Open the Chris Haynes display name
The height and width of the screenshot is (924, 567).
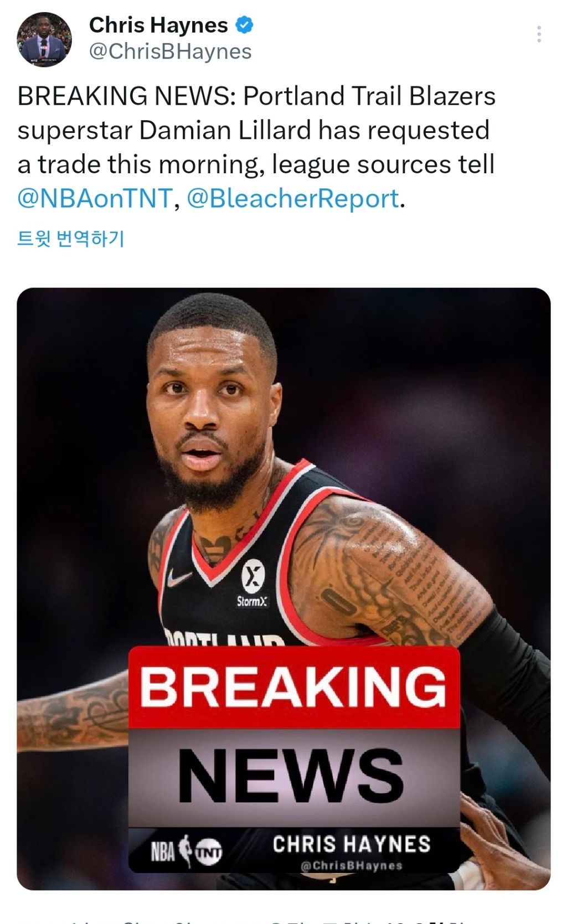point(158,25)
